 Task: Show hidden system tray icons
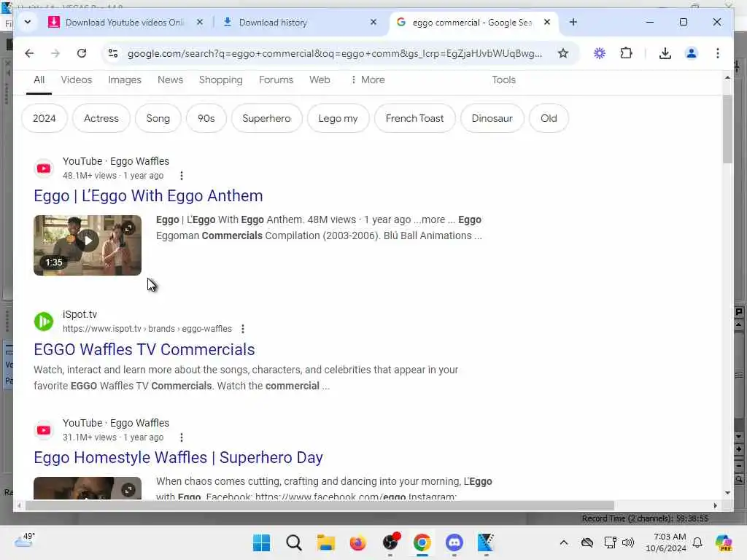[x=564, y=542]
